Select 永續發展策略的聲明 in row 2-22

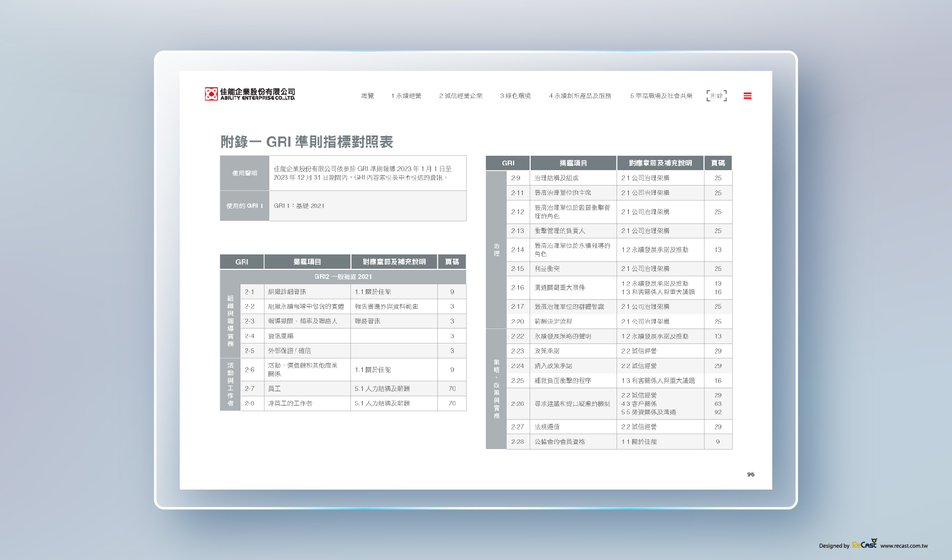563,337
